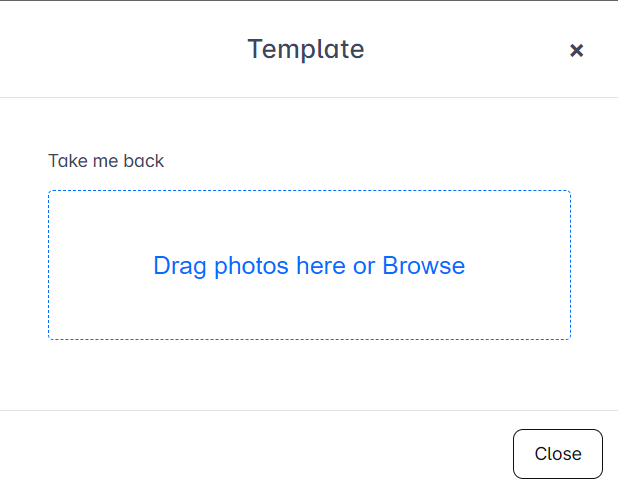This screenshot has height=491, width=618.
Task: Click the rounded Close button at the bottom right
Action: tap(557, 454)
